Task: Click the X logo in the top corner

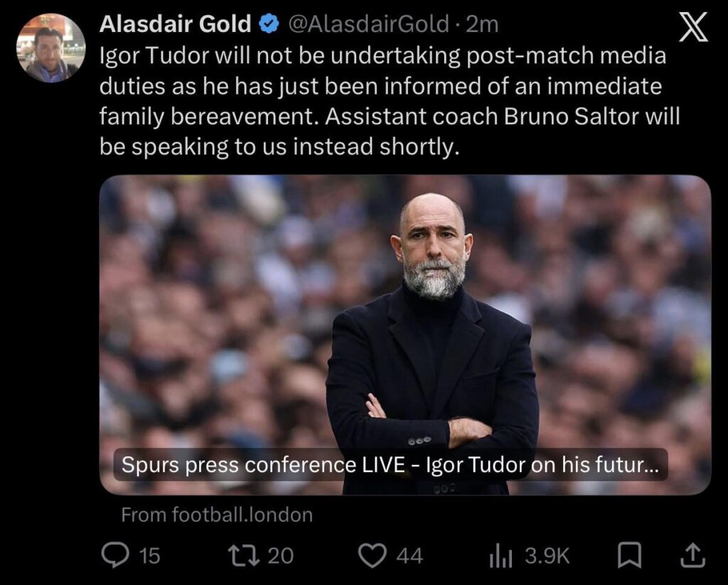Action: (692, 25)
